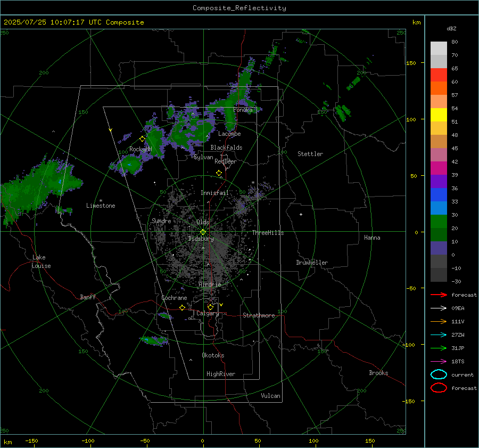Click the Limestone label on the map
The width and height of the screenshot is (479, 448).
(101, 206)
